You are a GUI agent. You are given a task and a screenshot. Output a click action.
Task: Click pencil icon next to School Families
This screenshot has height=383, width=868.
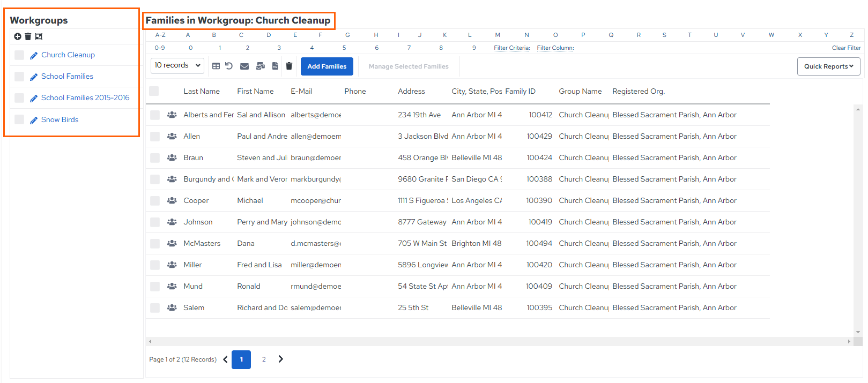(x=34, y=77)
